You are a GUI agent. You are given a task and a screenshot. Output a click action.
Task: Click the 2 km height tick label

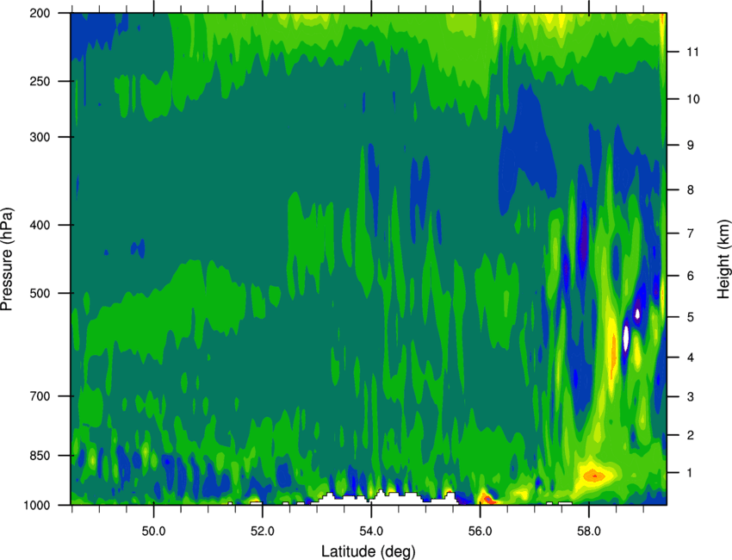point(690,435)
